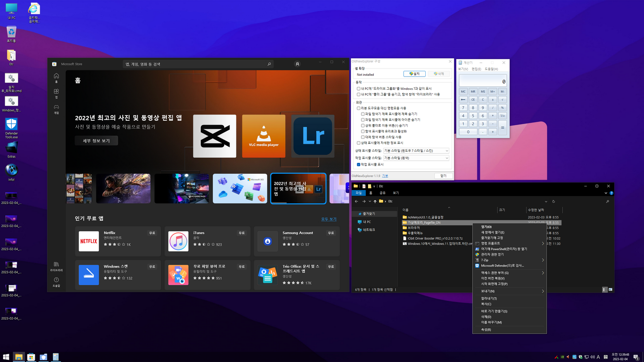Click the 설치 button in OldNewExplorer
This screenshot has width=644, height=362.
point(414,74)
